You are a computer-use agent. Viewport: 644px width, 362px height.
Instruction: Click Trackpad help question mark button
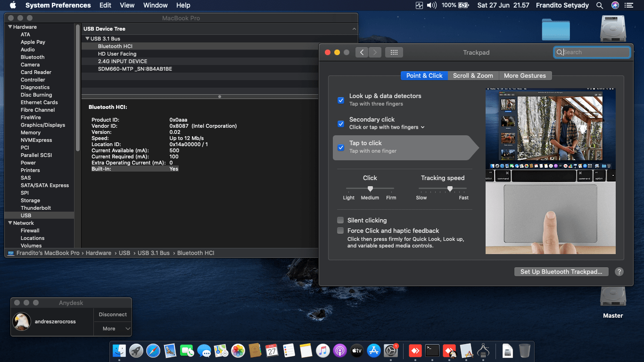(x=619, y=271)
